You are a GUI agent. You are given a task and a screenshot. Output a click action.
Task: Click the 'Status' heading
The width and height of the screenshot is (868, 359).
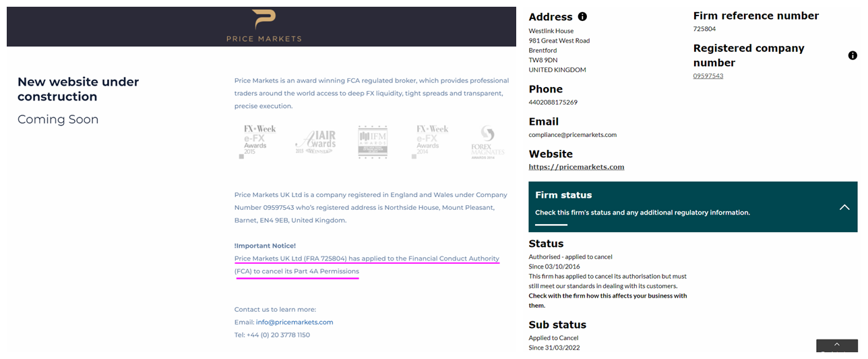[x=547, y=244]
